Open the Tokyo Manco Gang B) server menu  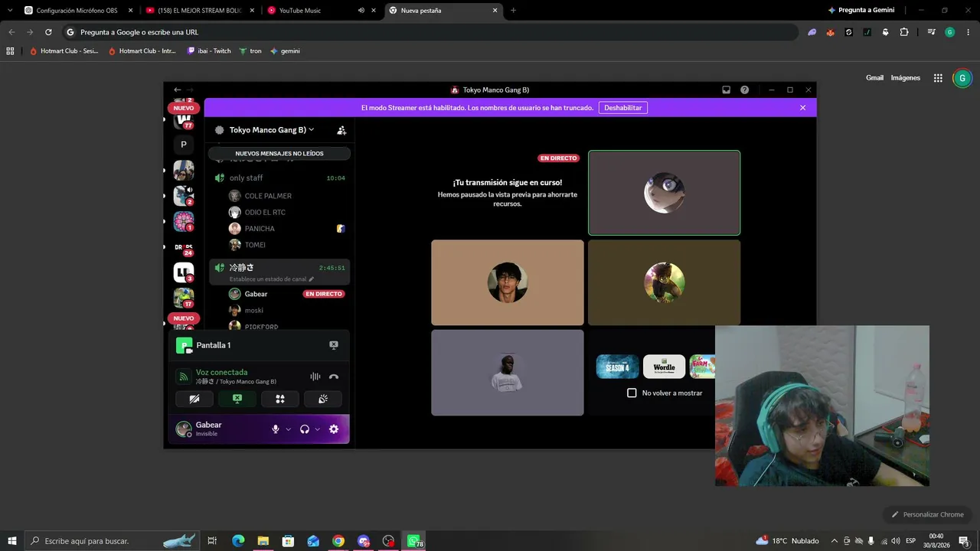[x=272, y=130]
